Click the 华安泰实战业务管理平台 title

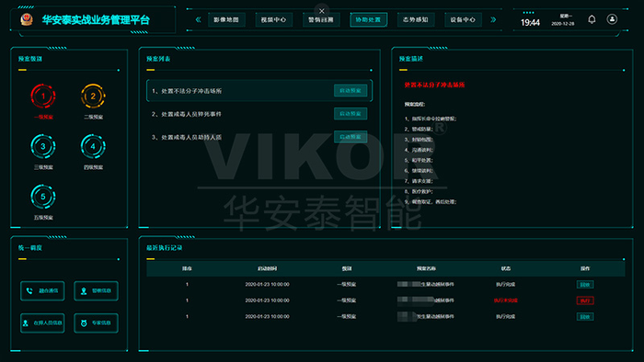tap(96, 19)
